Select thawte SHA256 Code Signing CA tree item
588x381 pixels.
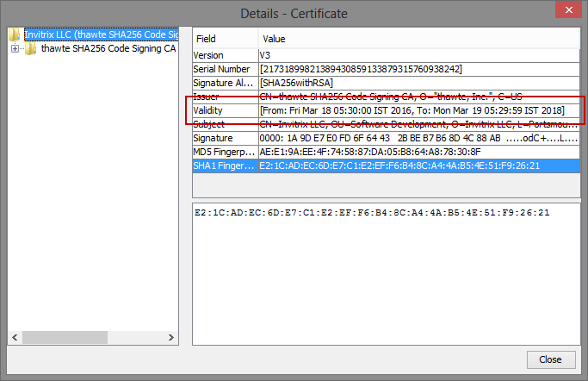pyautogui.click(x=108, y=48)
